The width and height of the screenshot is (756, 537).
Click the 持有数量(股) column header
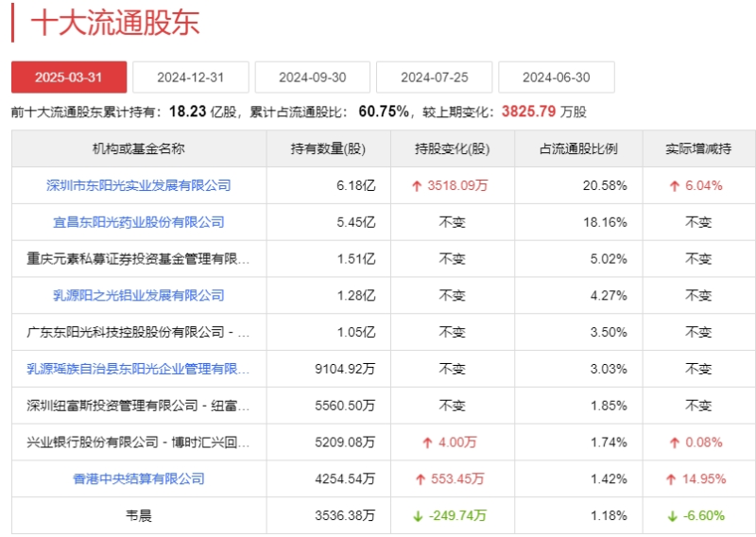(328, 148)
